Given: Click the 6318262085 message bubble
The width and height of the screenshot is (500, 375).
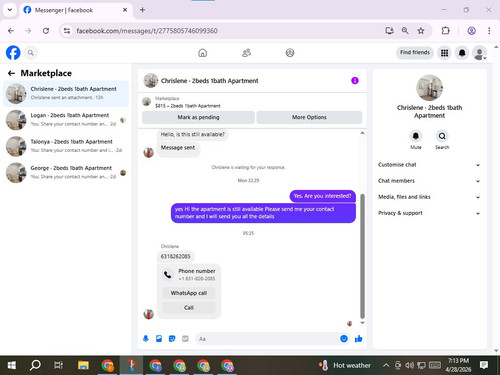Looking at the screenshot, I should [x=175, y=256].
